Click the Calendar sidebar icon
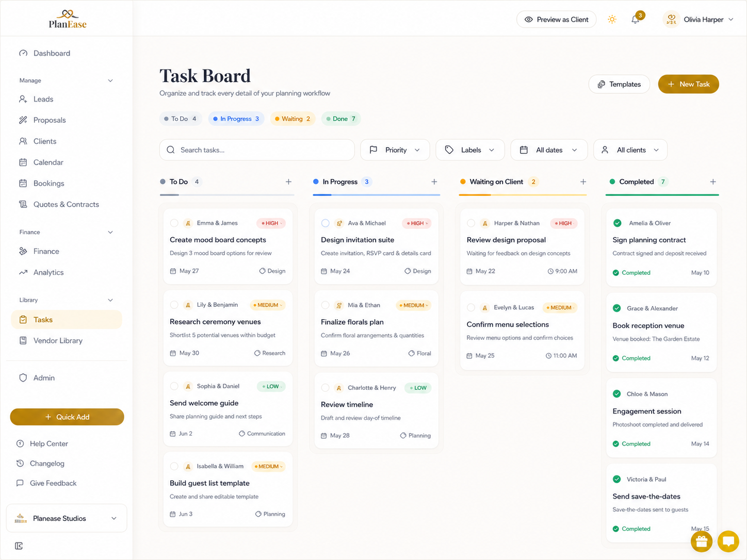 point(23,162)
